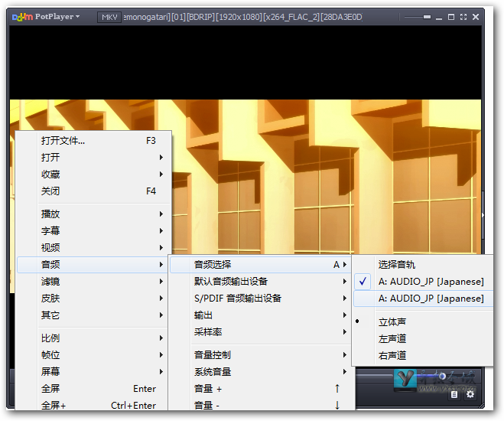The width and height of the screenshot is (504, 421).
Task: Click the MKV format badge
Action: click(109, 17)
